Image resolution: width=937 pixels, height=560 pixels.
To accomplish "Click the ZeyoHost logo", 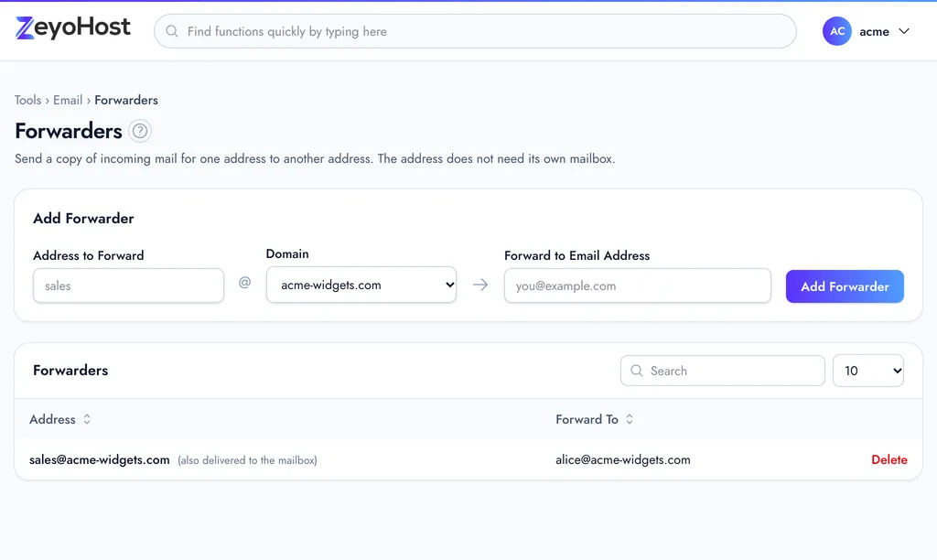I will (73, 28).
